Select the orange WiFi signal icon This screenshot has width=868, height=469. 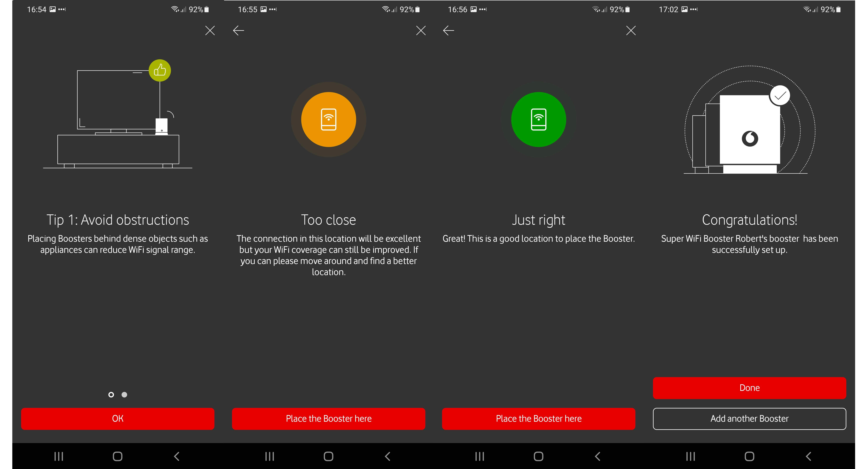click(328, 120)
